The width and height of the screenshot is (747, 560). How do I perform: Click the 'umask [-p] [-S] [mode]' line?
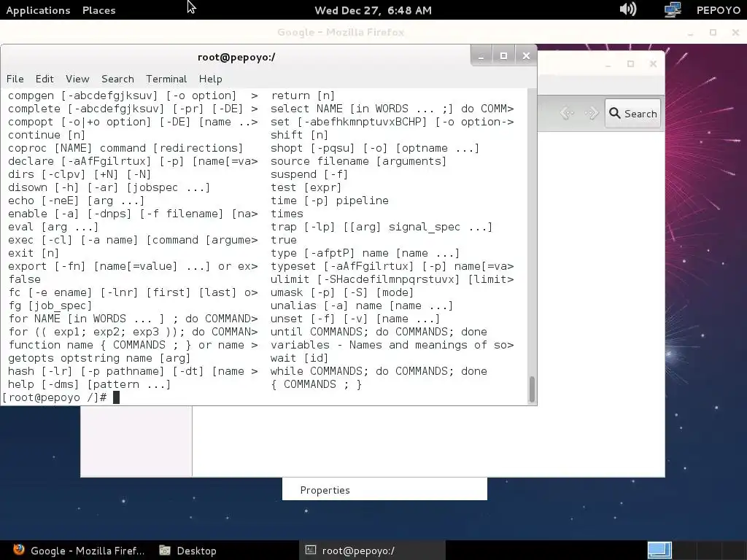click(x=342, y=292)
